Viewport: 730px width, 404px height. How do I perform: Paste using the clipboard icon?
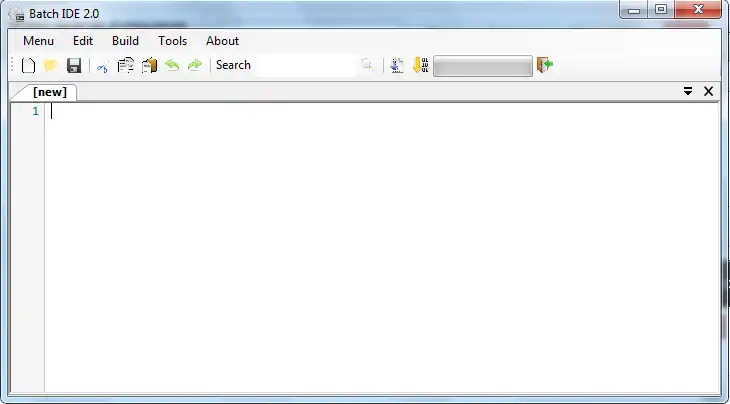point(149,65)
